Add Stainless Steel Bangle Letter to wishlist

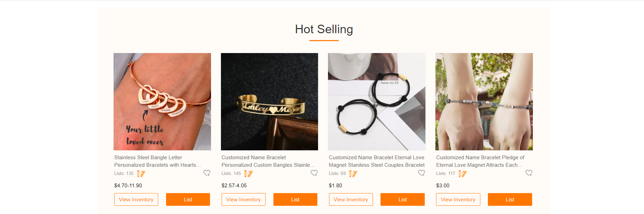tap(207, 173)
